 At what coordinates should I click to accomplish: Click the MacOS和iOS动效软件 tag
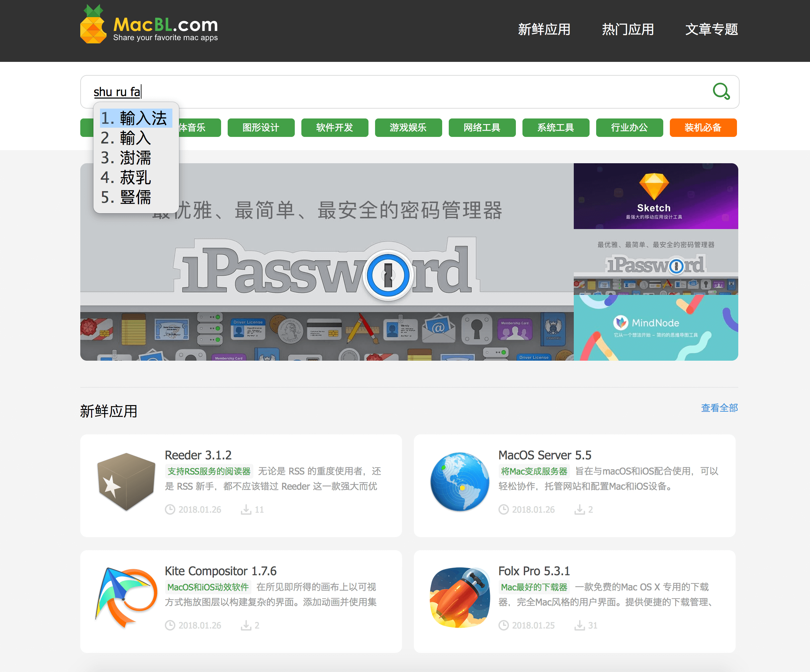coord(208,587)
